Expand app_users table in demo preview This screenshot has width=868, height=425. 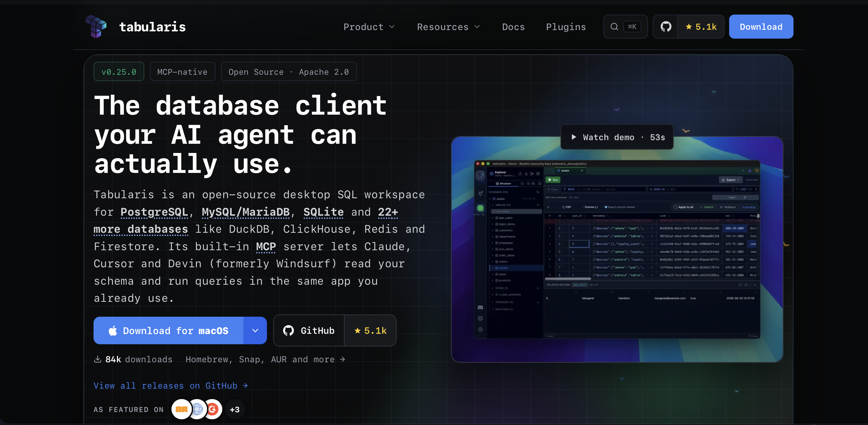(493, 218)
